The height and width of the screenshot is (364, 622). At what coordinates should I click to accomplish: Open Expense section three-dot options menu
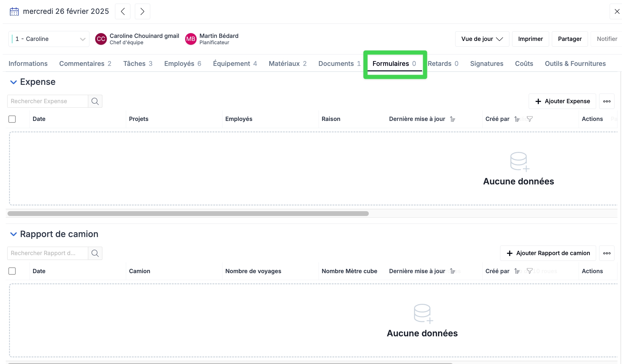(607, 101)
